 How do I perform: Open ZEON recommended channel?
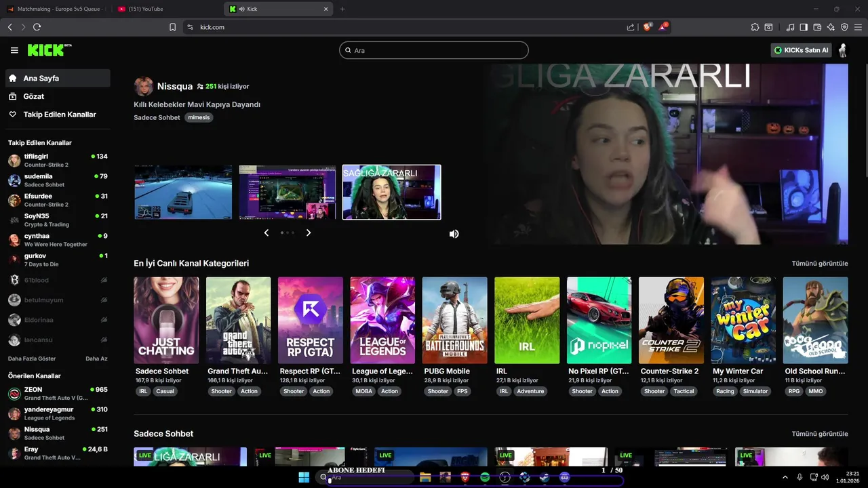(57, 393)
